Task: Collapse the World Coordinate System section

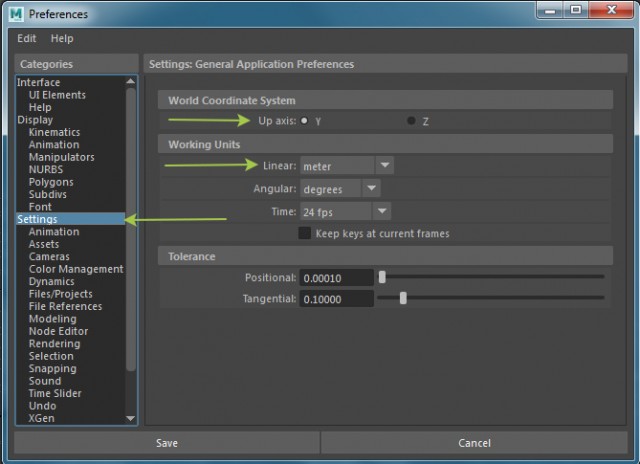Action: pyautogui.click(x=385, y=100)
